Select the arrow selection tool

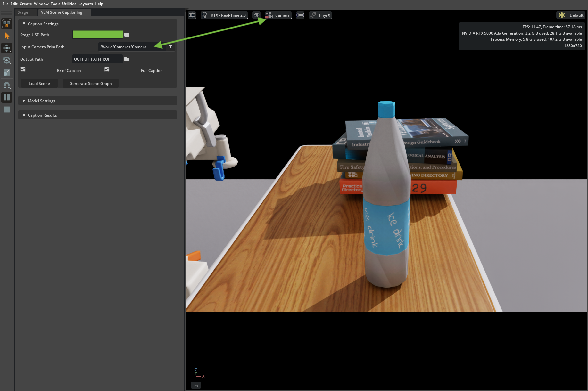click(x=7, y=36)
